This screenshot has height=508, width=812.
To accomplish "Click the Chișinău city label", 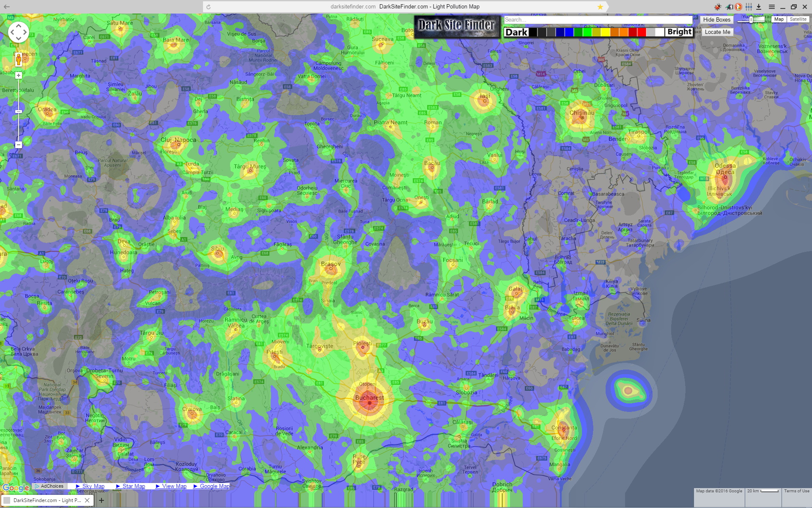I will point(582,113).
